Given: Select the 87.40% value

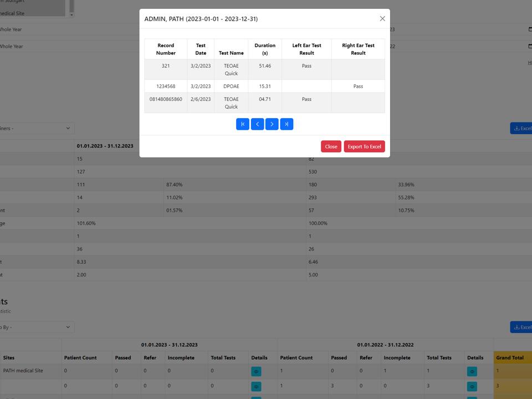Looking at the screenshot, I should click(175, 185).
